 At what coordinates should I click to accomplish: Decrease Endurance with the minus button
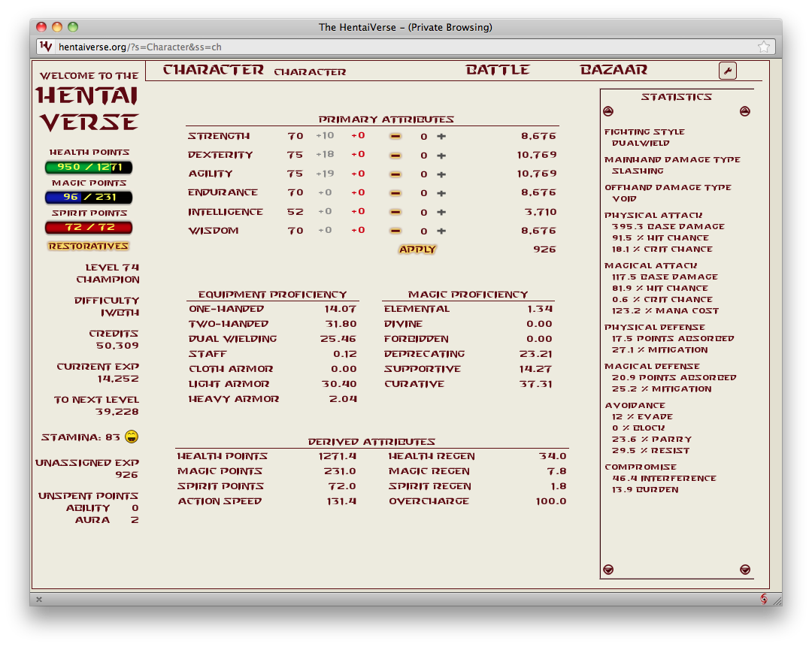pos(395,193)
